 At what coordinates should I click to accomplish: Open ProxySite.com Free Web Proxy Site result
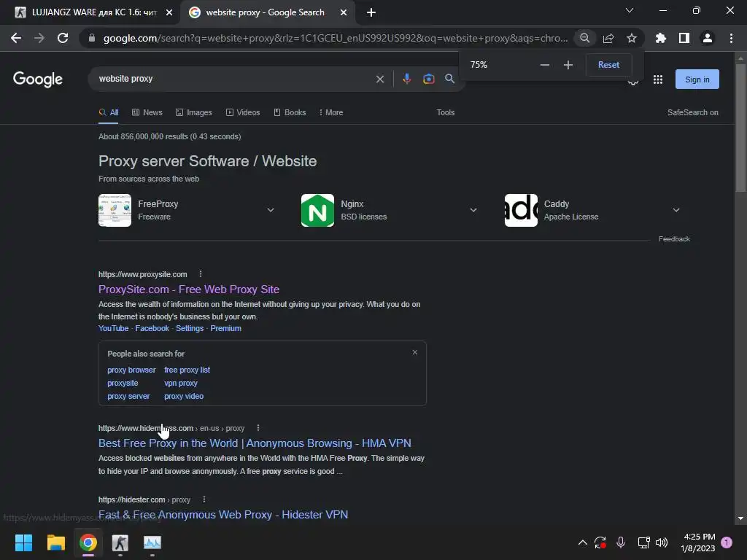point(189,289)
